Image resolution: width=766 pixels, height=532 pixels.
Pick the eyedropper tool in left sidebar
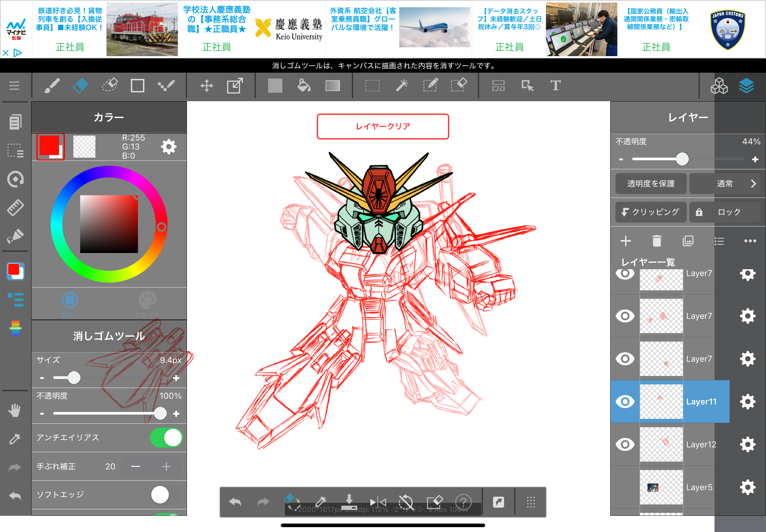coord(15,439)
